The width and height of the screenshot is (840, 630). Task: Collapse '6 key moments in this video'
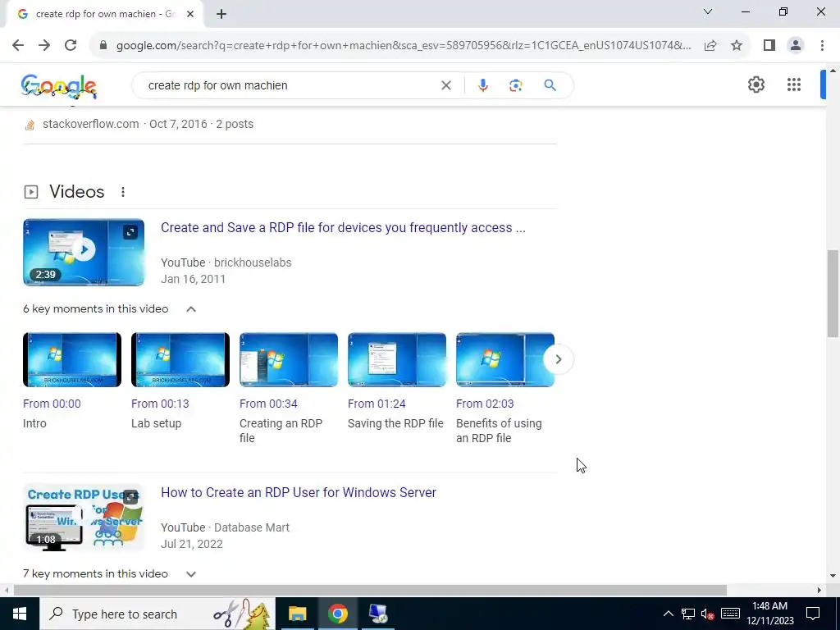tap(190, 309)
